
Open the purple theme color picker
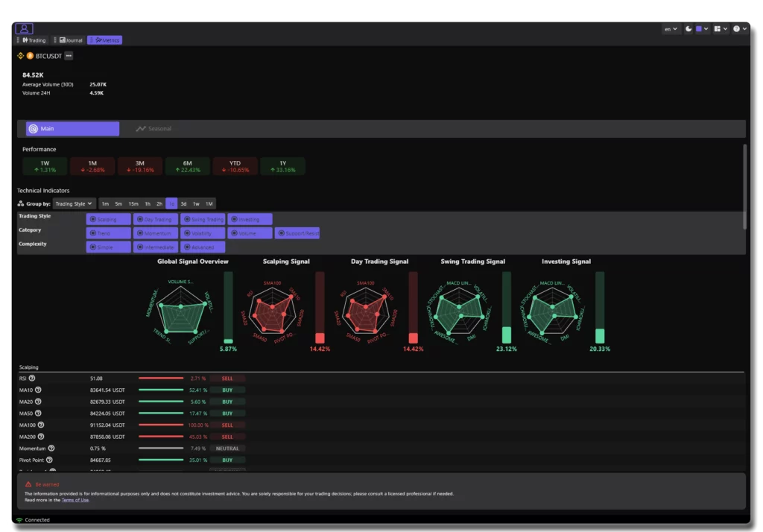tap(702, 29)
